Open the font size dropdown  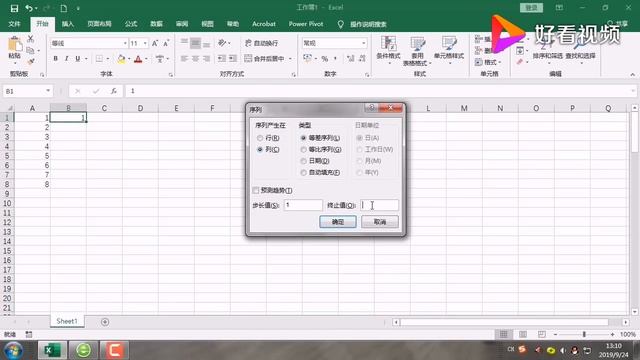145,43
